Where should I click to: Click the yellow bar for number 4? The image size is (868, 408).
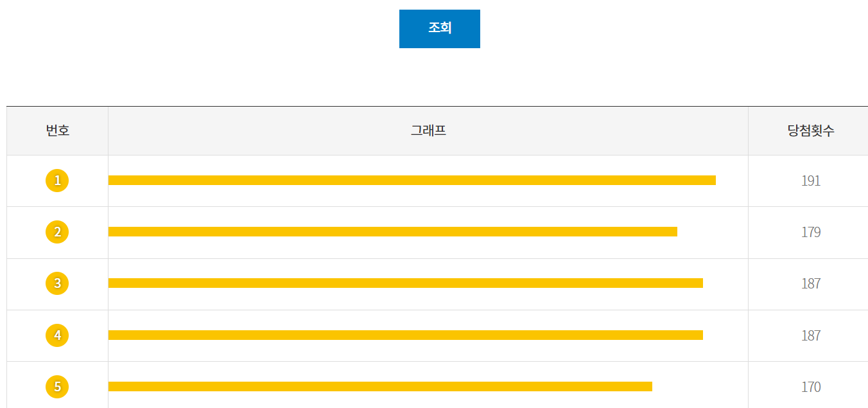404,333
